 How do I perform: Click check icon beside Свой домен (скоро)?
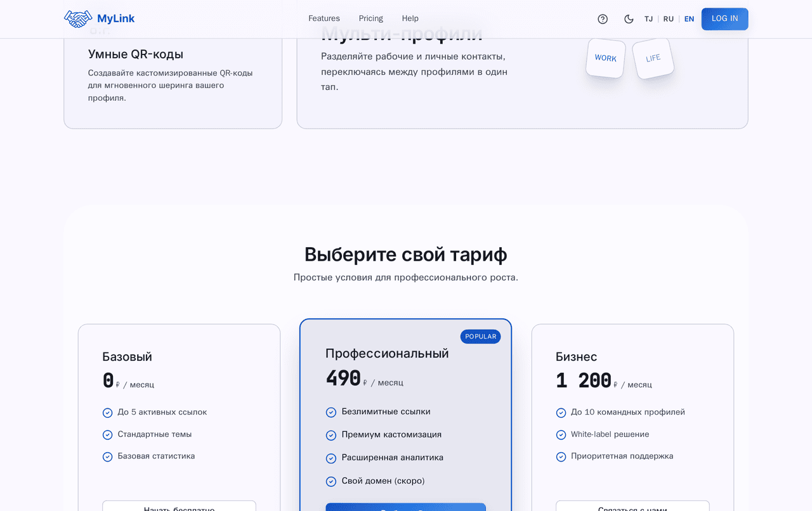pyautogui.click(x=331, y=481)
